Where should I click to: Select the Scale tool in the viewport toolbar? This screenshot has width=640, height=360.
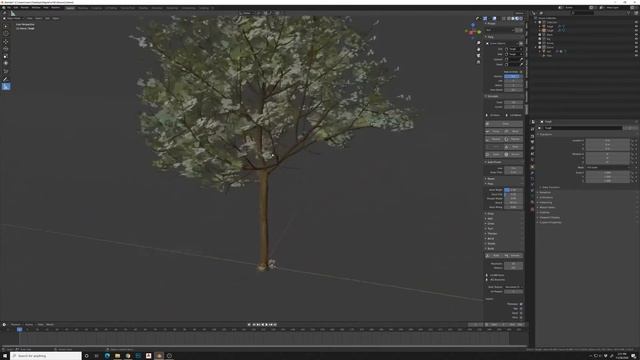pos(6,56)
